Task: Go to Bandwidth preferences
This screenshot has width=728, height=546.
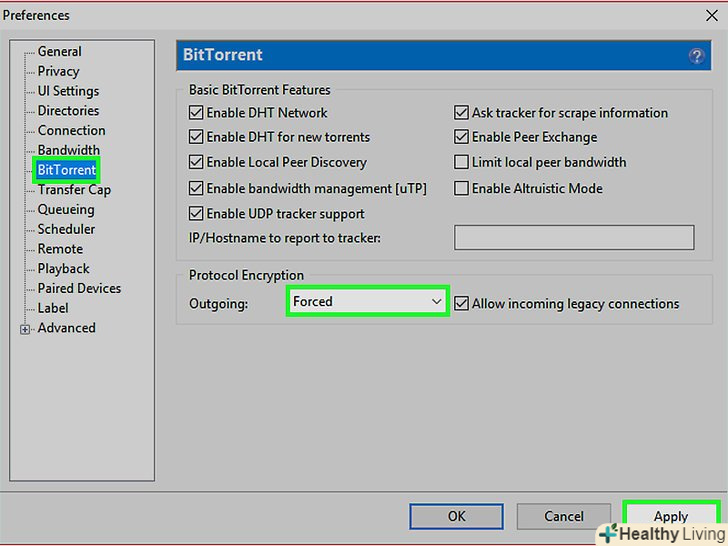Action: pos(69,150)
